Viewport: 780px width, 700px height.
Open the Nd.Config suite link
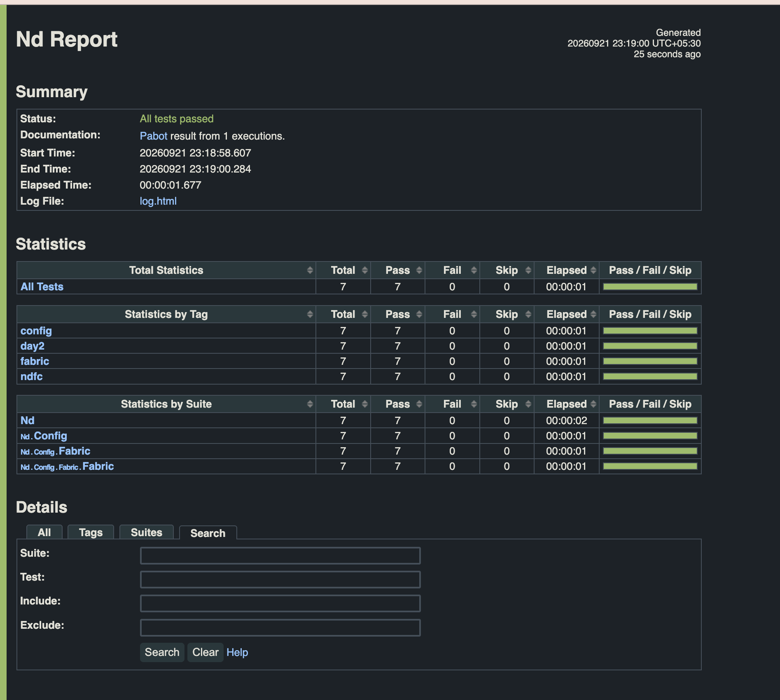click(x=44, y=436)
